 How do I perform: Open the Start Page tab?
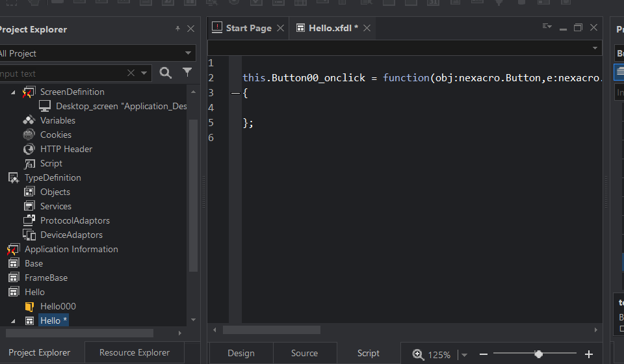click(249, 28)
